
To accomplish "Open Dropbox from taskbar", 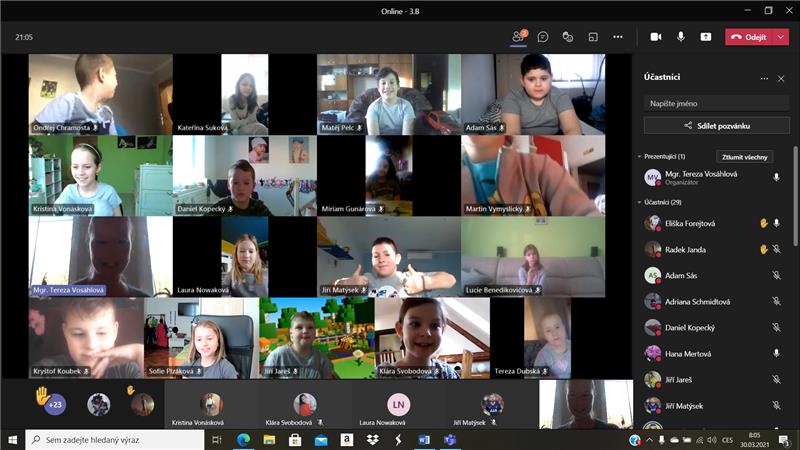I will point(372,440).
